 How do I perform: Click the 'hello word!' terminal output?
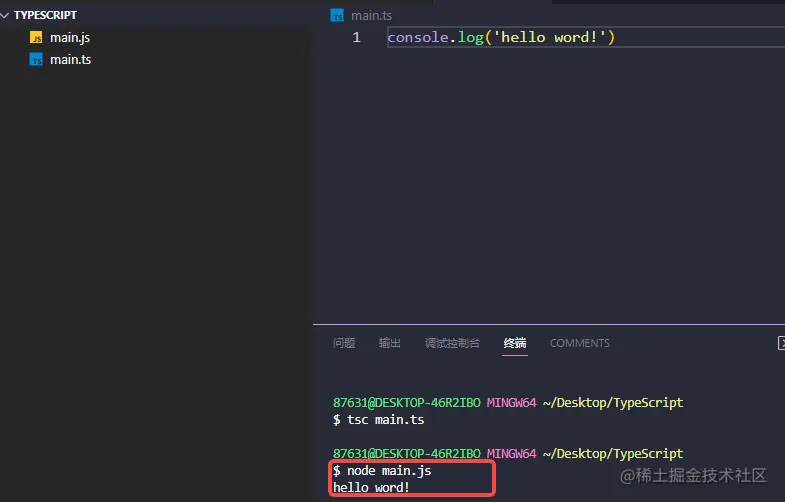[371, 487]
